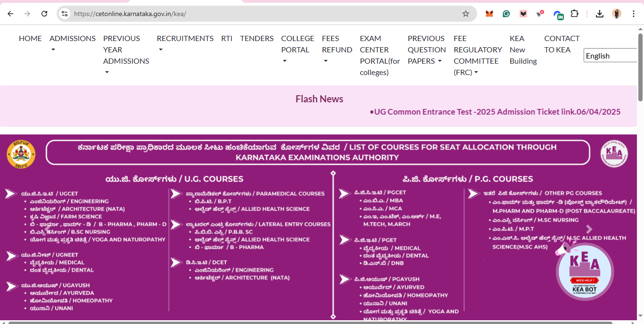Screen dimensions: 644x324
Task: Expand PREVIOUS YEAR ADMISSIONS dropdown
Action: (x=126, y=55)
